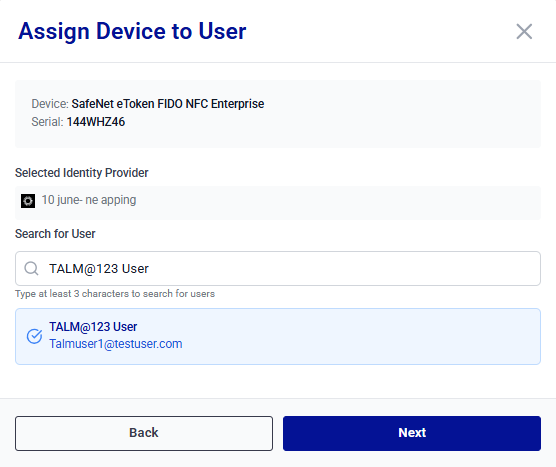Focus the Search for User input field
Screen dimensions: 556x467
278,268
